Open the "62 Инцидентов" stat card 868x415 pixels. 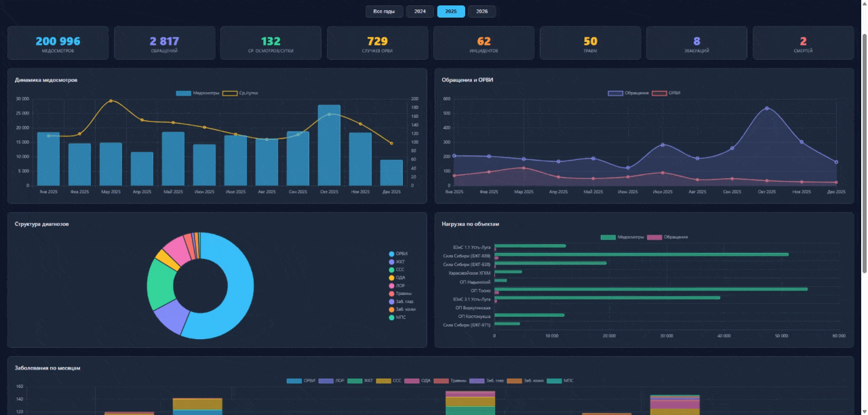[x=483, y=42]
